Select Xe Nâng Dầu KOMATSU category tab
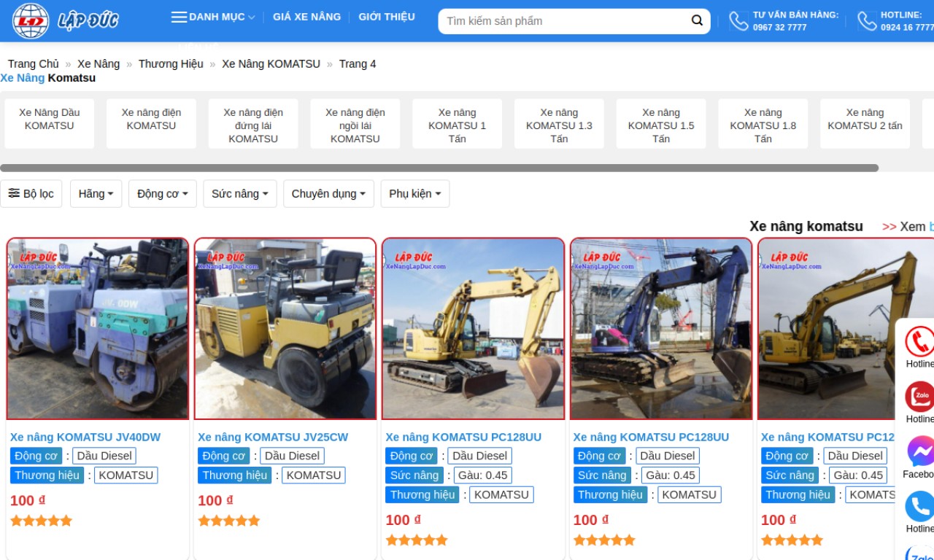 [x=50, y=124]
